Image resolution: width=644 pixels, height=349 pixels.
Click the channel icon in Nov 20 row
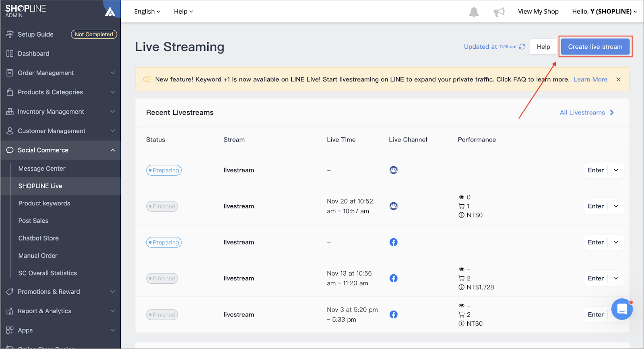[x=394, y=206]
